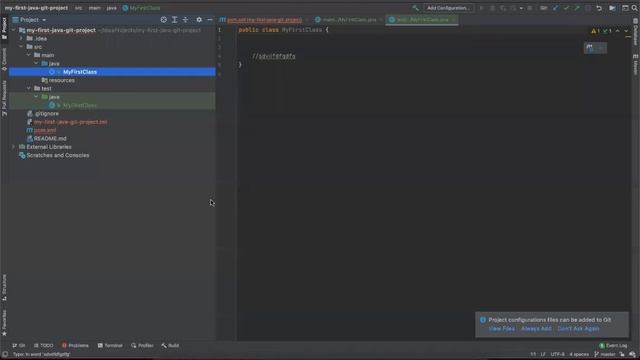Expand the .idea folder

click(21, 38)
